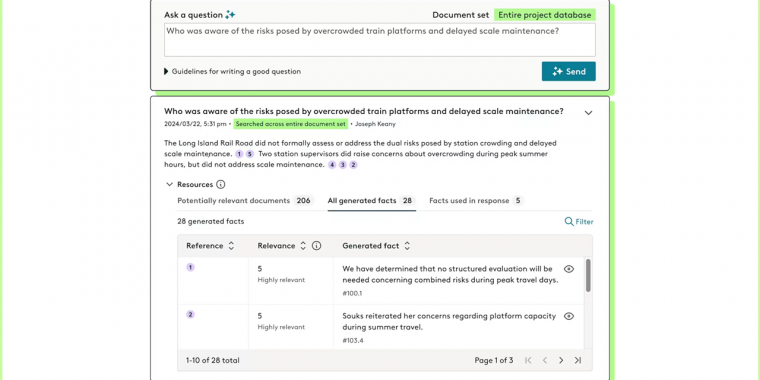Click the Send button

pos(569,71)
